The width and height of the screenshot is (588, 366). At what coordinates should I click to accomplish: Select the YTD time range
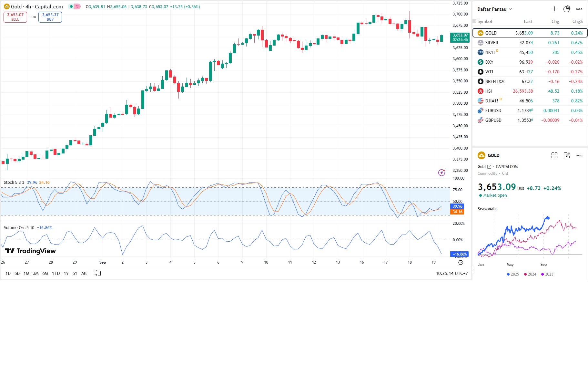[56, 273]
